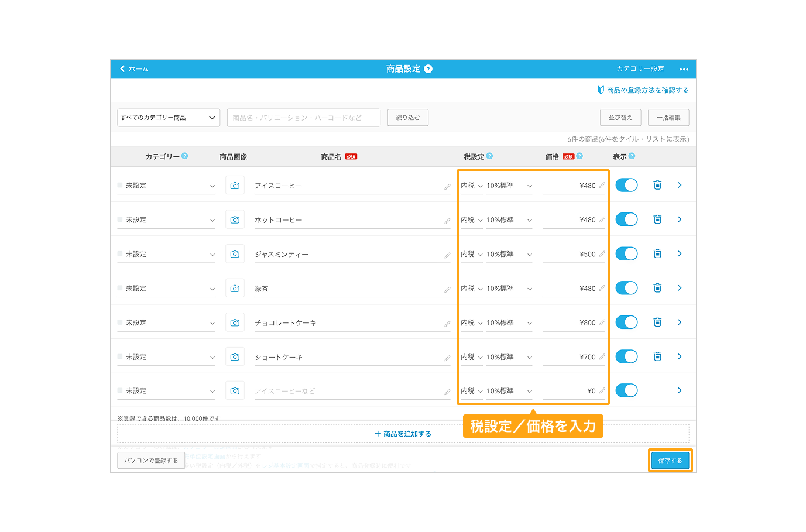Edit the ¥800 price field
This screenshot has height=532, width=806.
pyautogui.click(x=574, y=322)
